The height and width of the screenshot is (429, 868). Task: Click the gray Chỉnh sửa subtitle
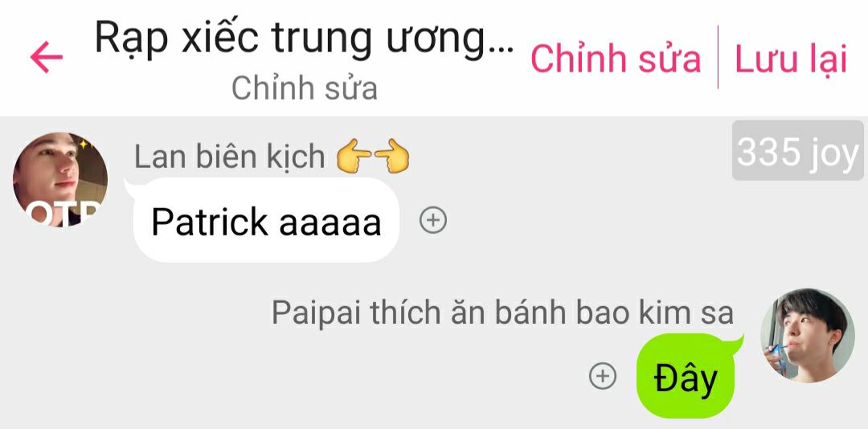(304, 88)
